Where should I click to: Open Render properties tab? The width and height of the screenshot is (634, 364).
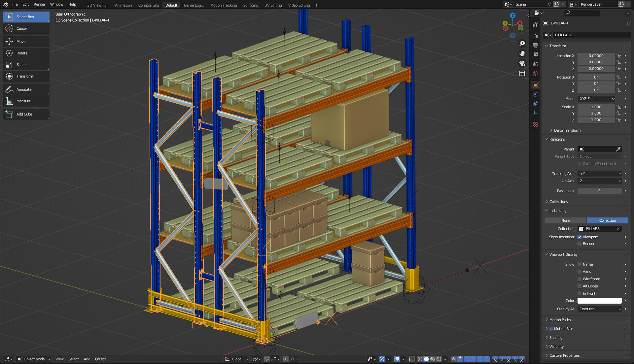click(x=535, y=36)
